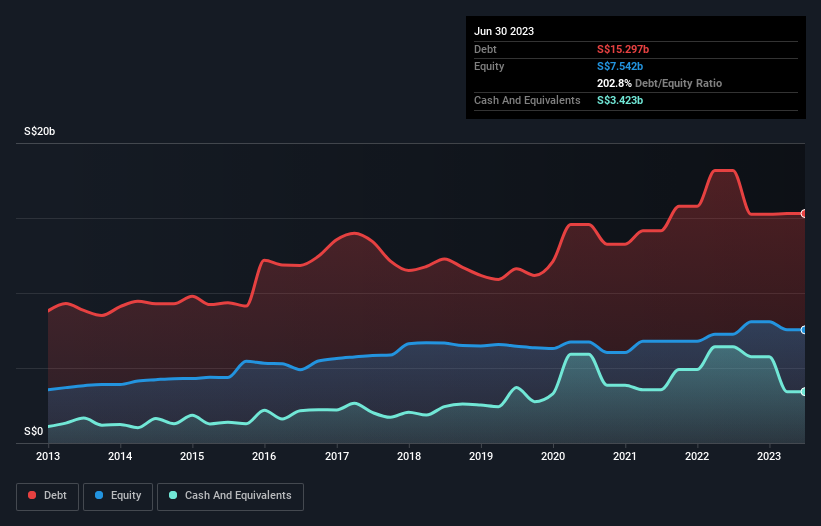Toggle the Debt series legend button
The image size is (821, 526).
click(x=48, y=496)
